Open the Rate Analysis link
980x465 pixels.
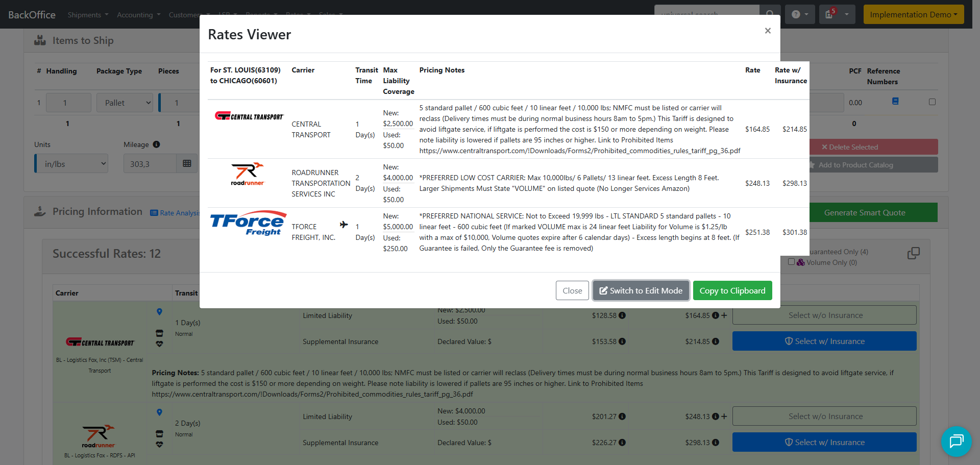[x=175, y=213]
